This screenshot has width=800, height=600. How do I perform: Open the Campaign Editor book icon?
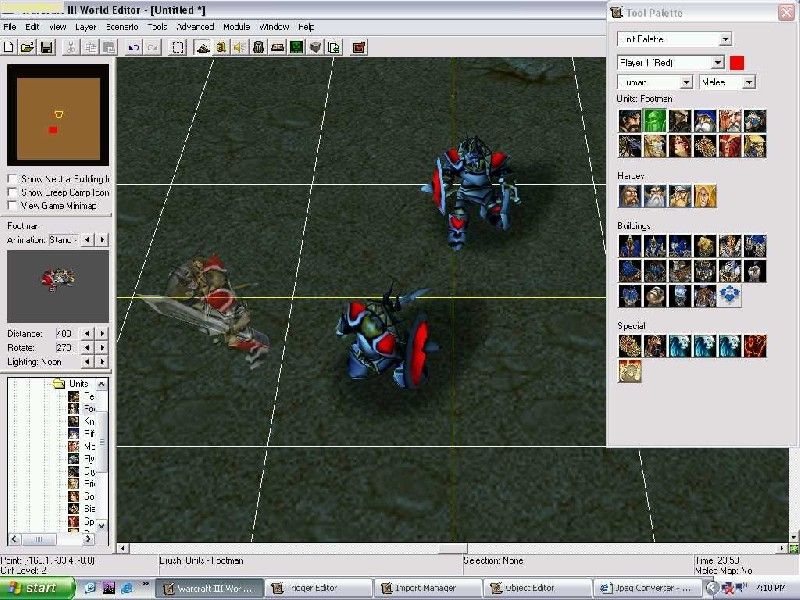(x=278, y=47)
